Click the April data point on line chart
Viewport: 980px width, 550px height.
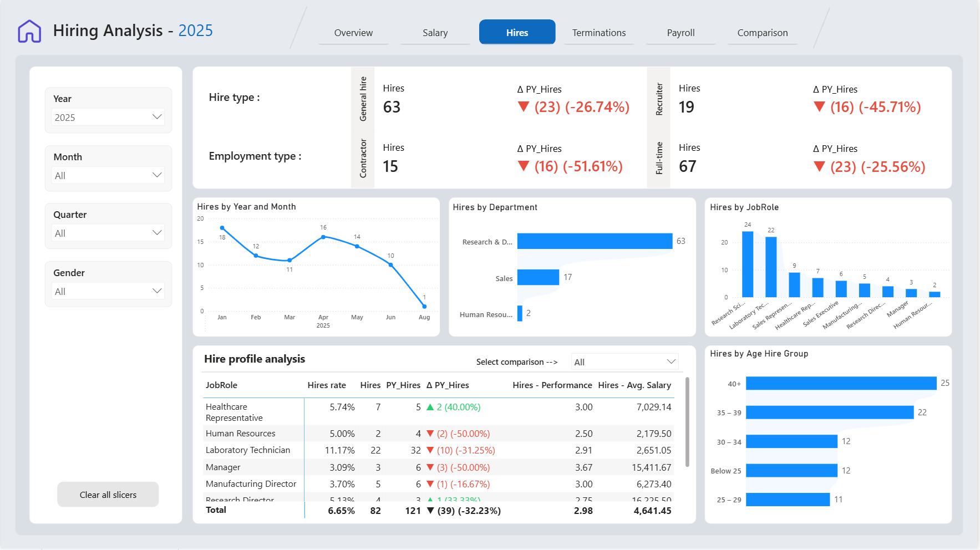(323, 237)
